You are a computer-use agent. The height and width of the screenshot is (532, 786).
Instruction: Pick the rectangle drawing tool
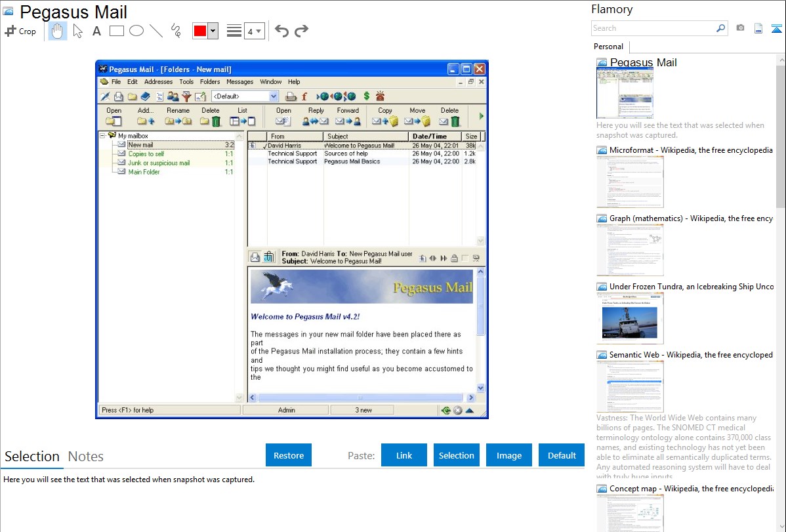(116, 31)
